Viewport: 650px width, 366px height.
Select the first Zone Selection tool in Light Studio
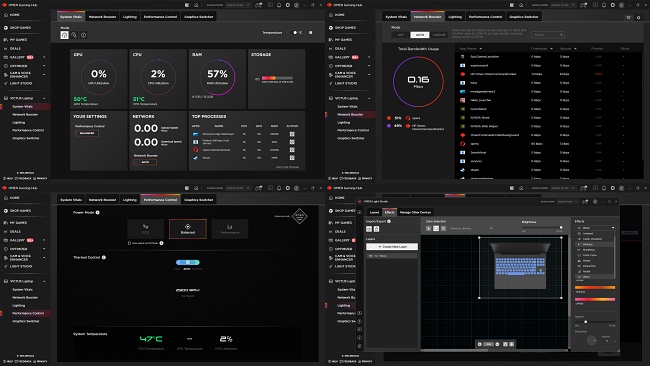429,228
